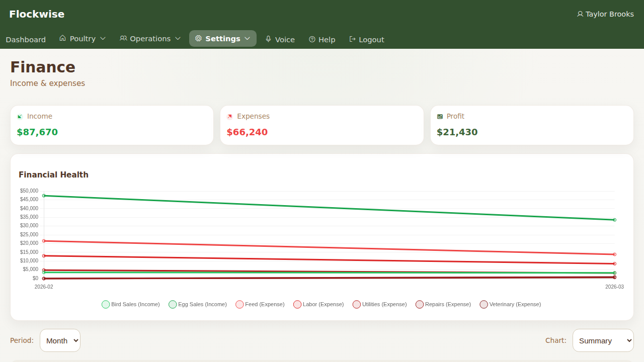Screen dimensions: 644x362
Task: Click the microphone icon for Voice
Action: [x=268, y=39]
